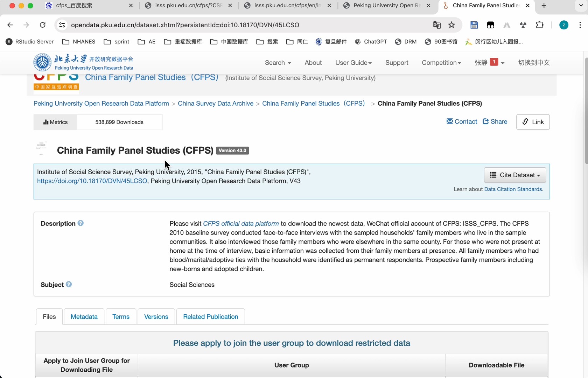
Task: Switch to the cfps_百度搜索 browser tab
Action: point(89,6)
